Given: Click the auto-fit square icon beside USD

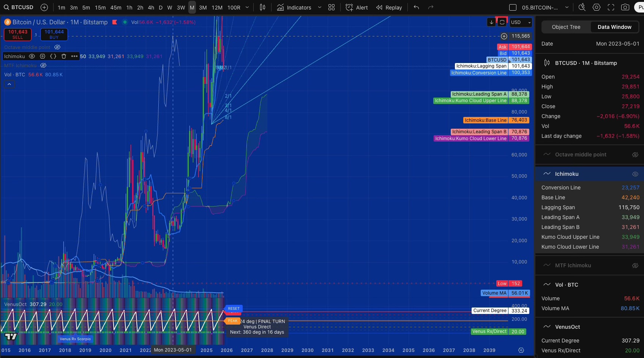Looking at the screenshot, I should pos(502,22).
